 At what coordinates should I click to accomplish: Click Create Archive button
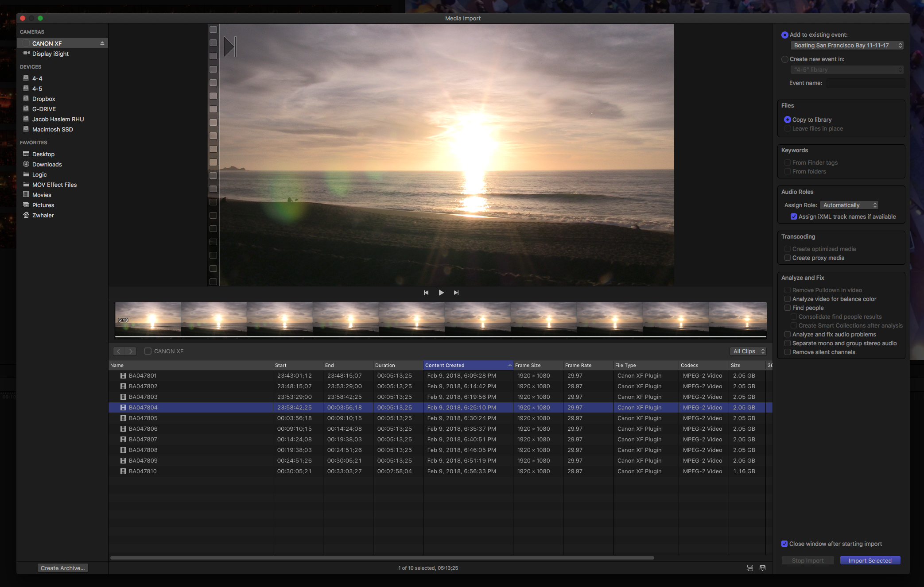click(x=62, y=568)
